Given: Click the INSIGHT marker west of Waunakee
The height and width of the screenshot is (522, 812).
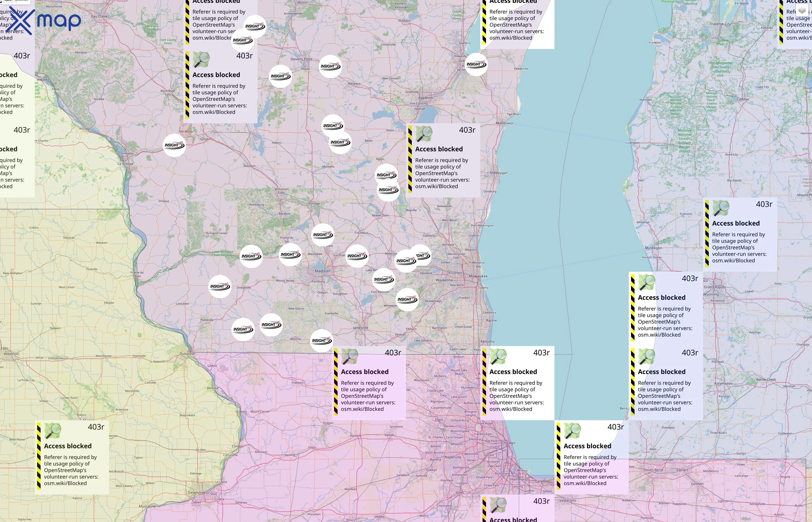Looking at the screenshot, I should (290, 255).
